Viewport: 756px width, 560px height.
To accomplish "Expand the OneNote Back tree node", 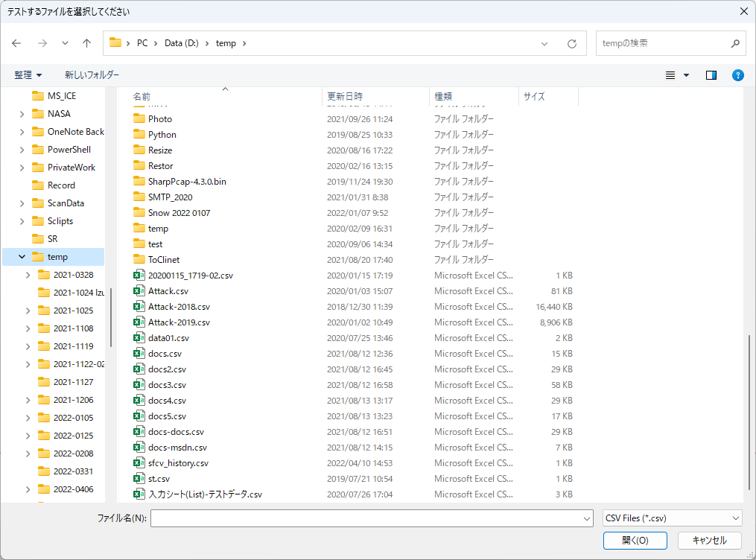I will coord(22,132).
